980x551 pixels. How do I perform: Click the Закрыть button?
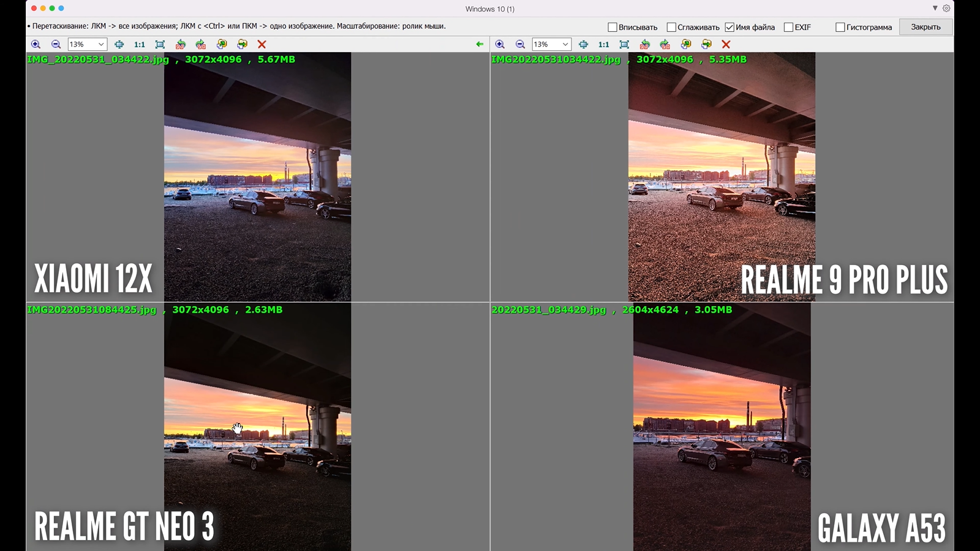[x=925, y=27]
